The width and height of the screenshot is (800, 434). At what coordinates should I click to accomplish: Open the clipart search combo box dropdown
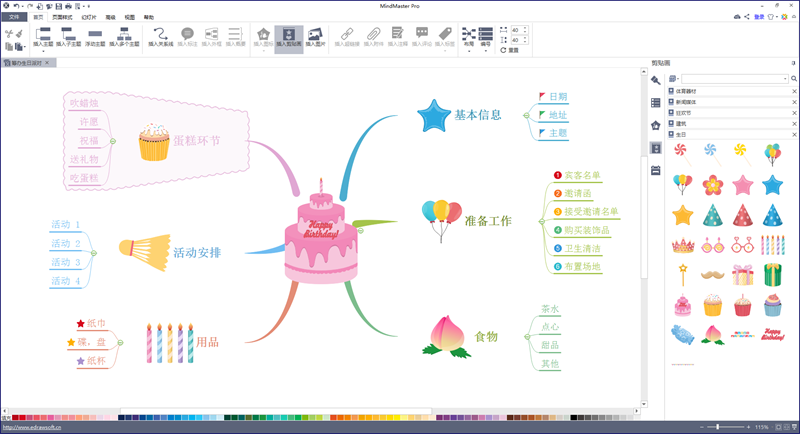[x=785, y=78]
